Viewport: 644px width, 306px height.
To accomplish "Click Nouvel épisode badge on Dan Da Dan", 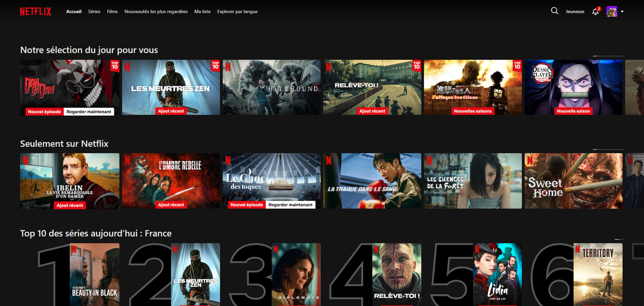I will coord(45,112).
